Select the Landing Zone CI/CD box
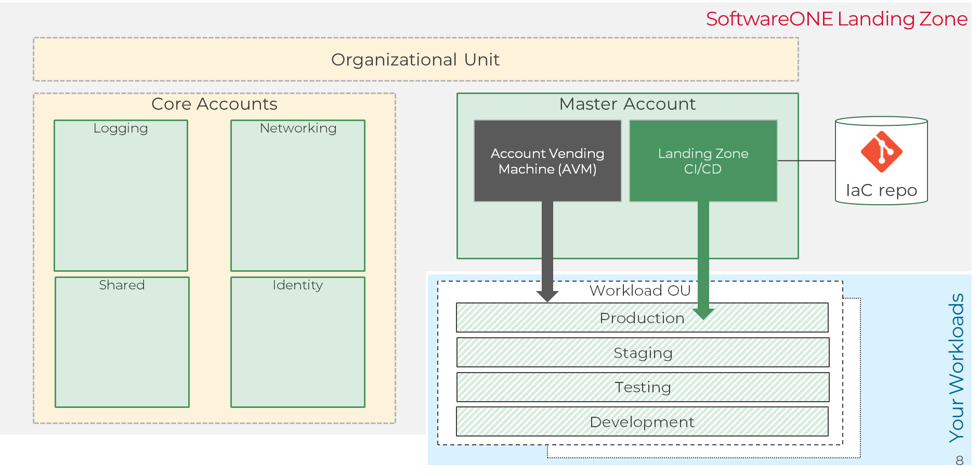Viewport: 980px width, 476px height. pos(703,161)
